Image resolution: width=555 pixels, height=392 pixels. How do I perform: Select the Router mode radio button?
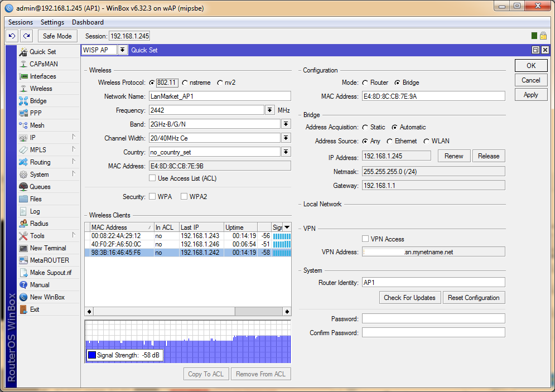tap(365, 83)
